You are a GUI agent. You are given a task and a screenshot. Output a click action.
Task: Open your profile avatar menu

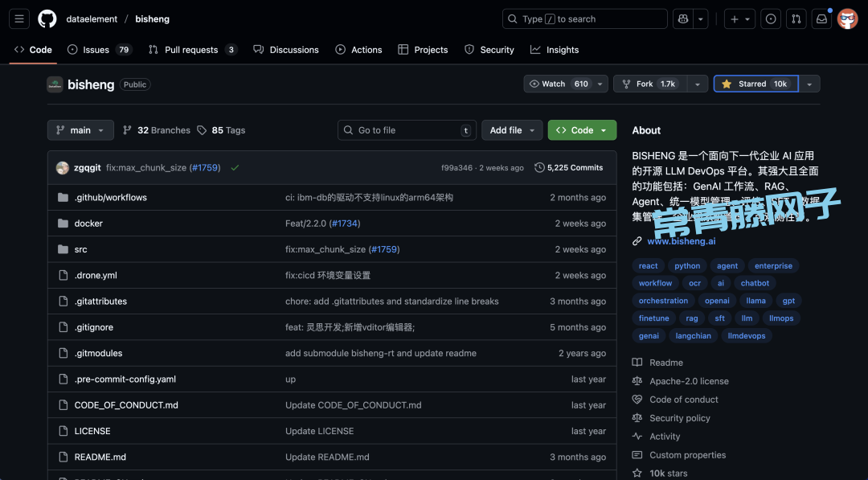848,18
